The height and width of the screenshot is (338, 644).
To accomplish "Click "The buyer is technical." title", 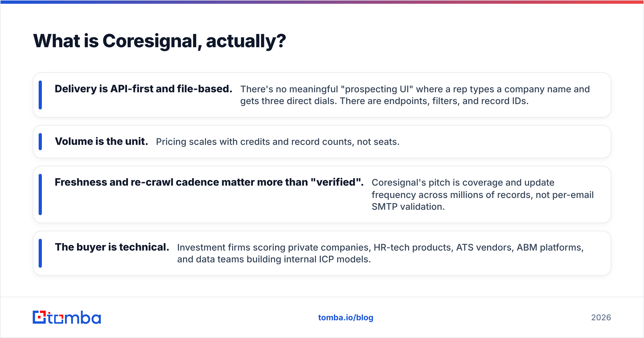I will [112, 247].
